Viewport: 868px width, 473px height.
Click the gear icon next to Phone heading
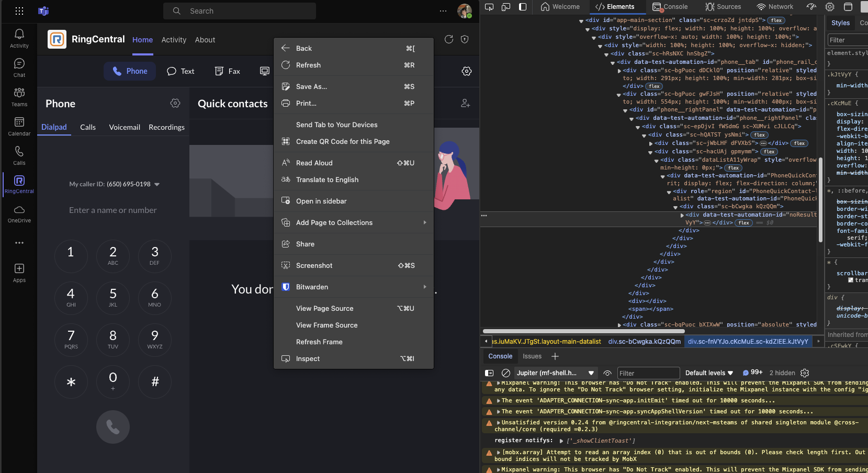(x=175, y=104)
